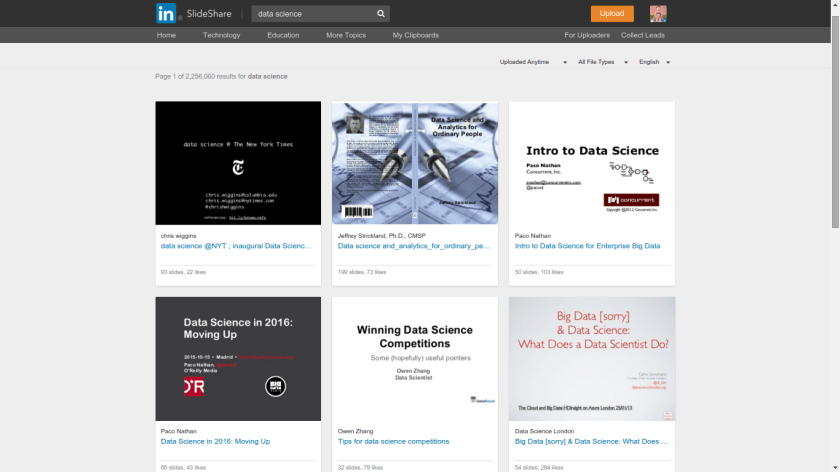The height and width of the screenshot is (472, 840).
Task: Select the Education menu item
Action: 283,35
